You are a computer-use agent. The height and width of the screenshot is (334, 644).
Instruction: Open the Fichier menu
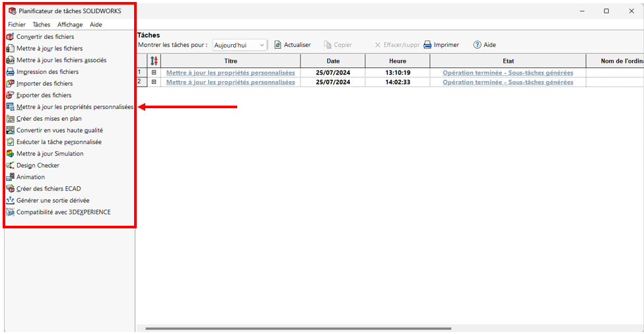(x=17, y=24)
